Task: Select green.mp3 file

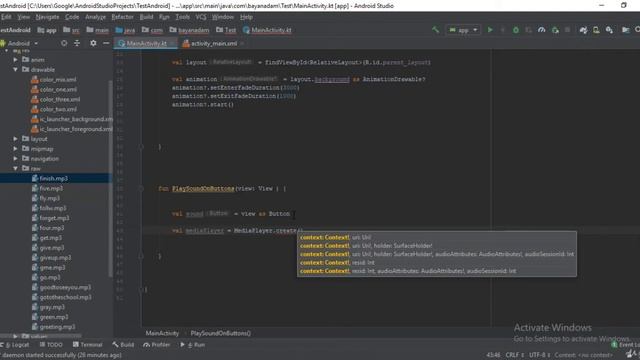Action: pyautogui.click(x=50, y=317)
